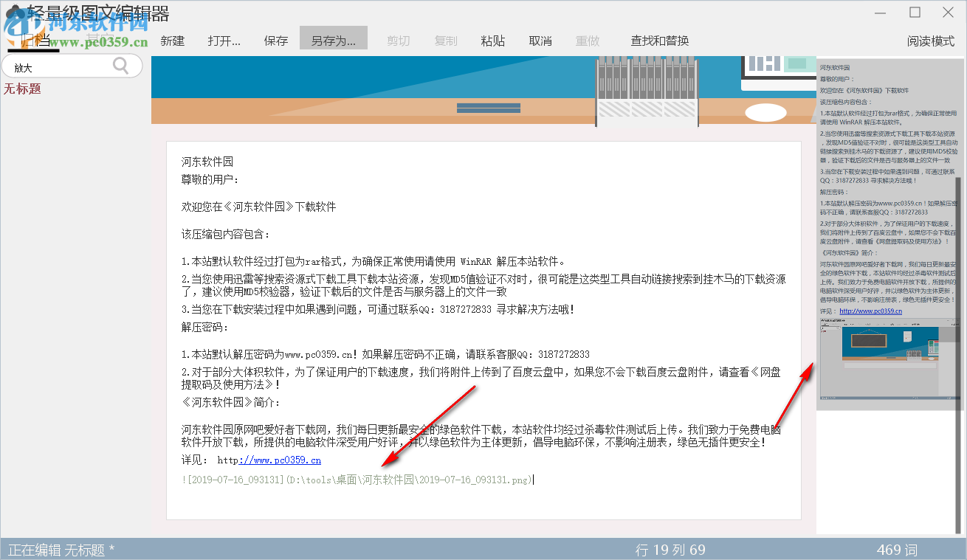Click the search magnifier icon in the sidebar
The width and height of the screenshot is (967, 560).
120,66
